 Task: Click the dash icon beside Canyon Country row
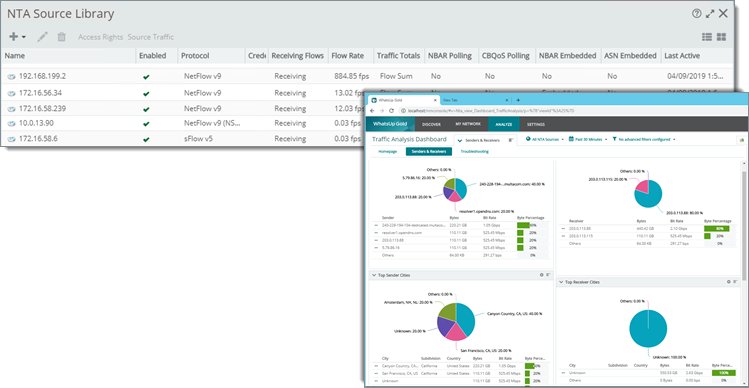point(376,366)
